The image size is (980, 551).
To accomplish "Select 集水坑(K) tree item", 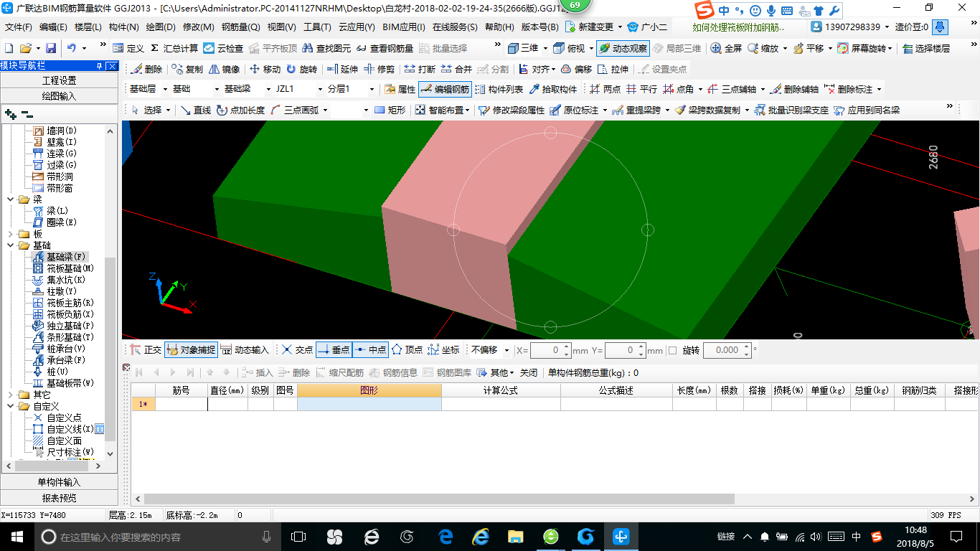I will point(59,280).
